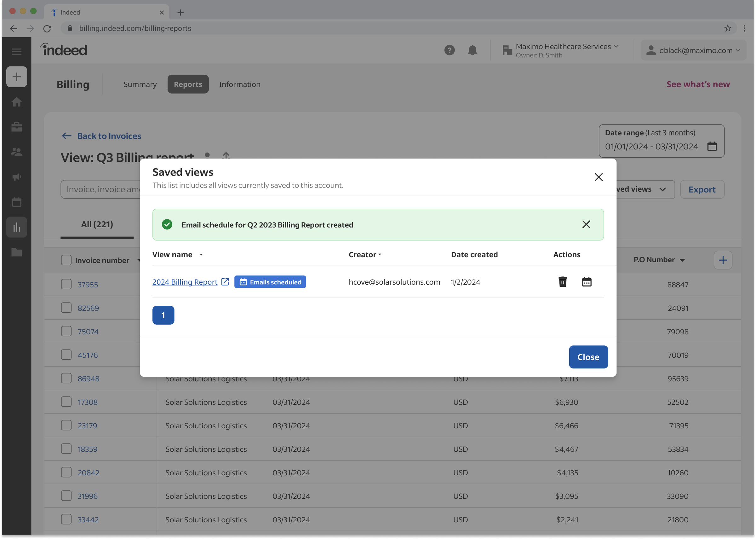Open the 2024 Billing Report link
This screenshot has width=756, height=539.
pos(185,282)
